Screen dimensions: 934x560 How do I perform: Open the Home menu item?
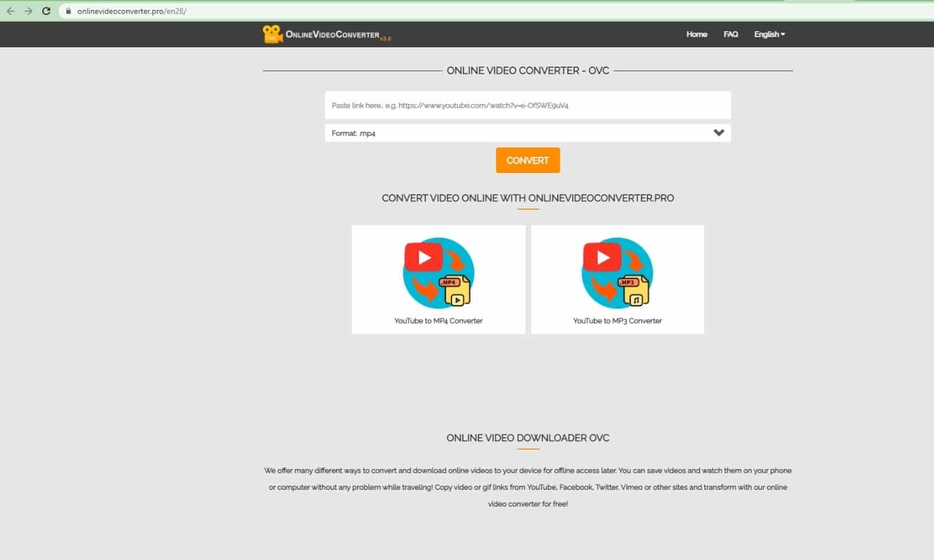click(x=697, y=34)
